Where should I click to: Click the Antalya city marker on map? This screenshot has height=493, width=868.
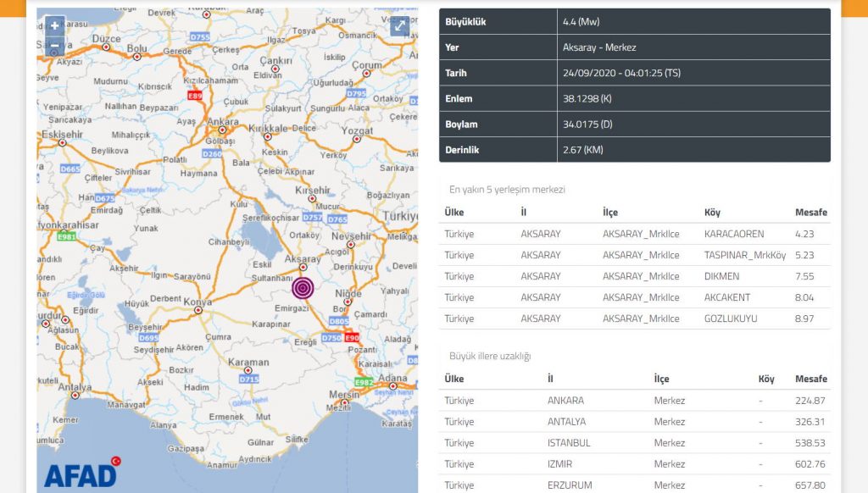(75, 395)
